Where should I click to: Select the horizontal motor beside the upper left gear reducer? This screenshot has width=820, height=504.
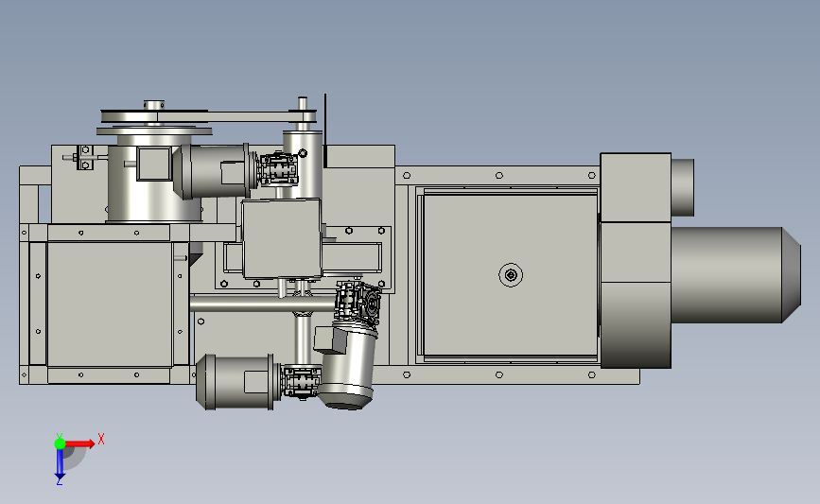[x=212, y=172]
